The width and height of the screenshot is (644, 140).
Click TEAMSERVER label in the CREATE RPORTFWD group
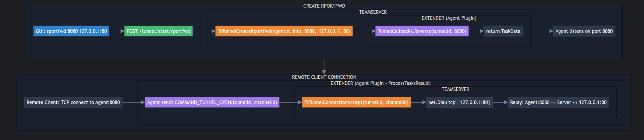click(x=373, y=12)
